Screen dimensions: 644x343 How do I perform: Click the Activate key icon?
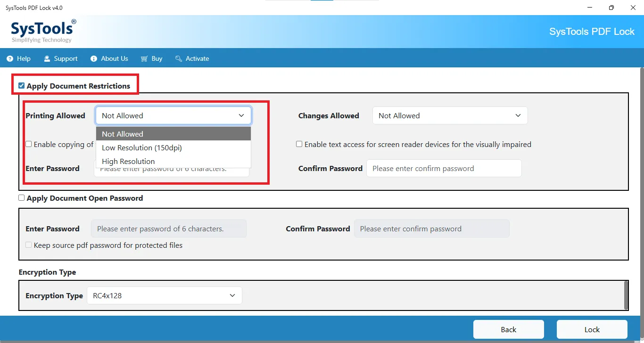[179, 59]
